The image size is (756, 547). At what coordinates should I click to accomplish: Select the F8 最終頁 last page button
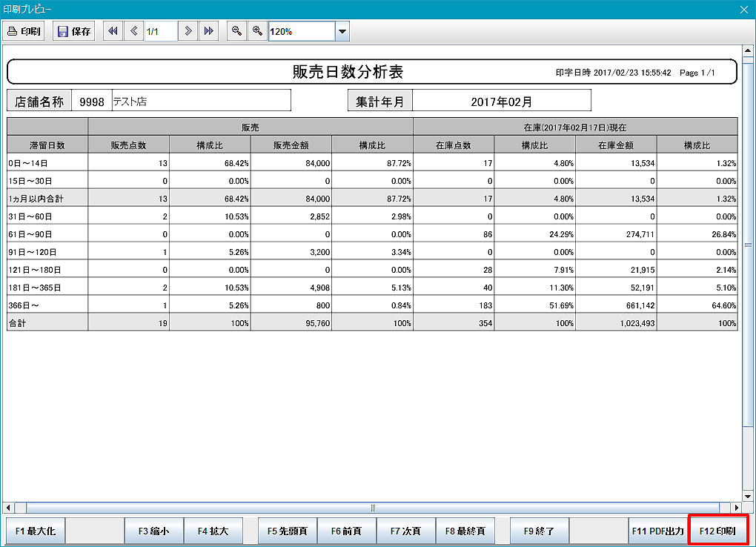click(466, 531)
